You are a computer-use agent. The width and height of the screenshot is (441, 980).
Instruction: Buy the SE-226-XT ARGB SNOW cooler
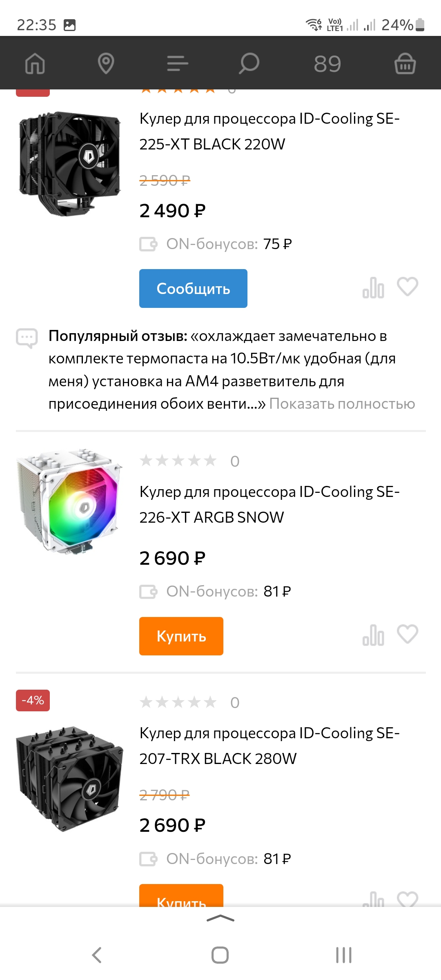pos(181,636)
